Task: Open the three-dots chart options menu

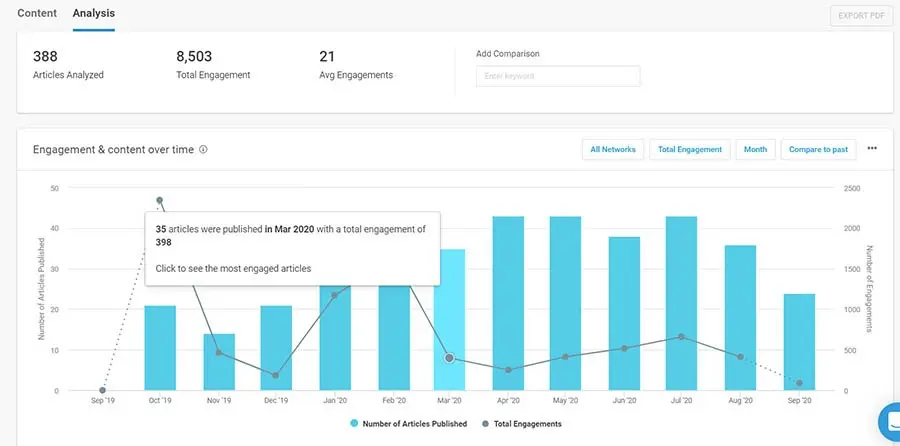Action: click(872, 149)
